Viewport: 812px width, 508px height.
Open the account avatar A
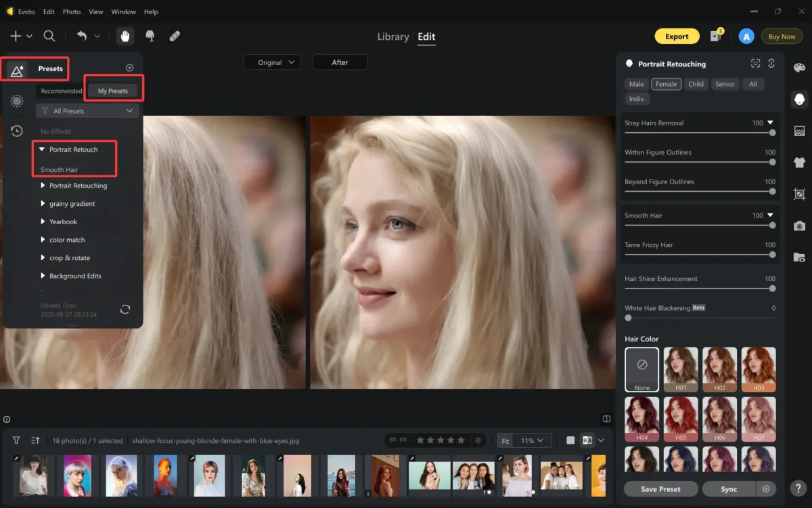tap(746, 37)
